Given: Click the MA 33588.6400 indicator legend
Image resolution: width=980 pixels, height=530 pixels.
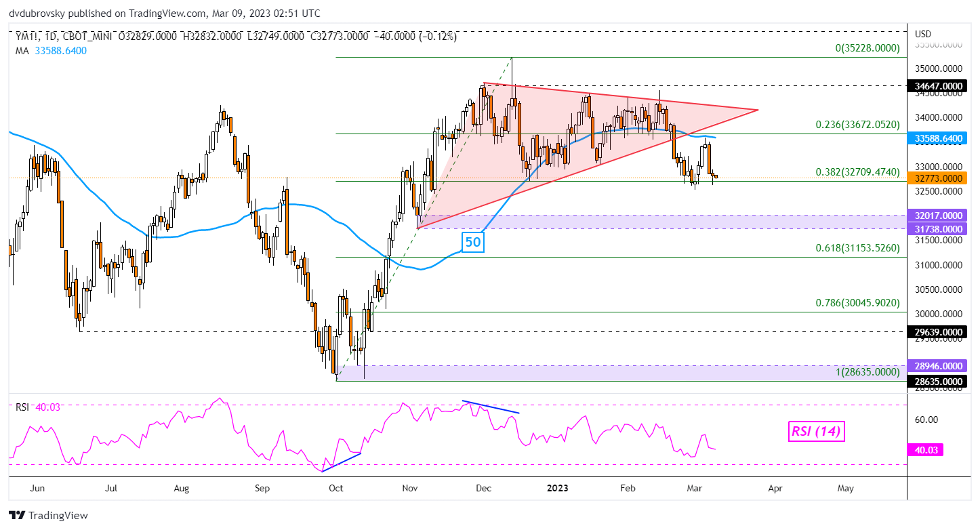Looking at the screenshot, I should [51, 50].
